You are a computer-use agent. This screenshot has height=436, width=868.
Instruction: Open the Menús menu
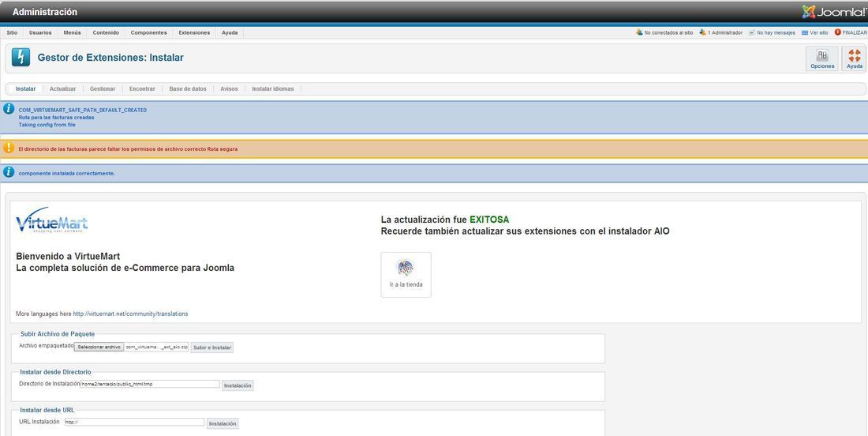pos(72,32)
